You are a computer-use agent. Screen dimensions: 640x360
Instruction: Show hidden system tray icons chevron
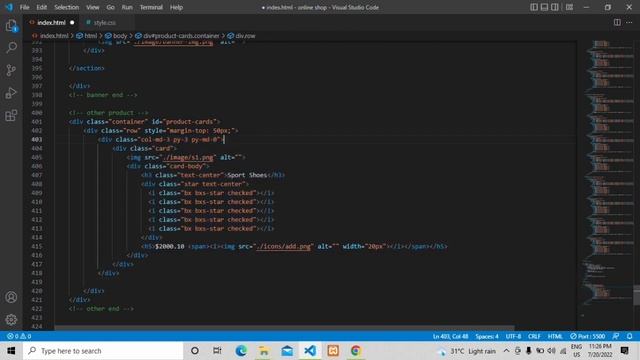[506, 351]
